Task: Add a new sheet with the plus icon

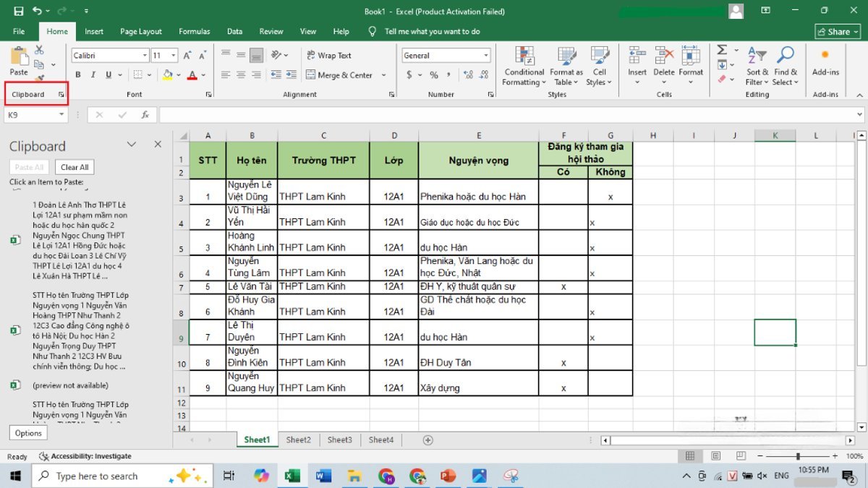Action: pyautogui.click(x=427, y=440)
